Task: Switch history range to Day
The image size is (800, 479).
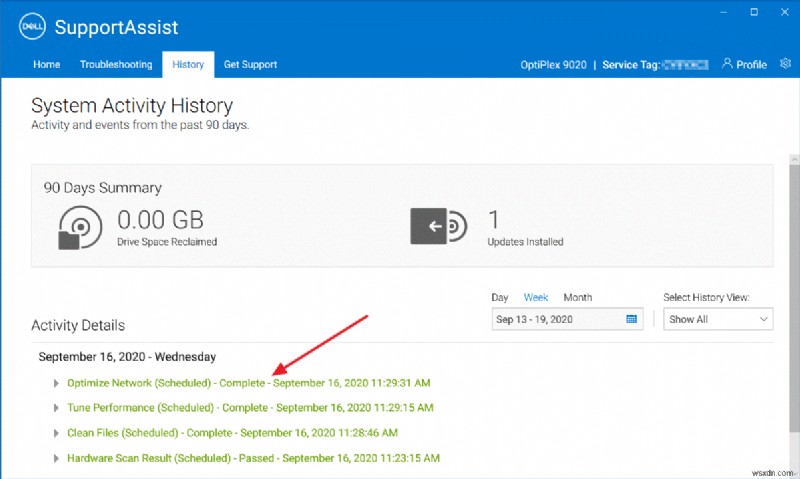Action: pos(499,297)
